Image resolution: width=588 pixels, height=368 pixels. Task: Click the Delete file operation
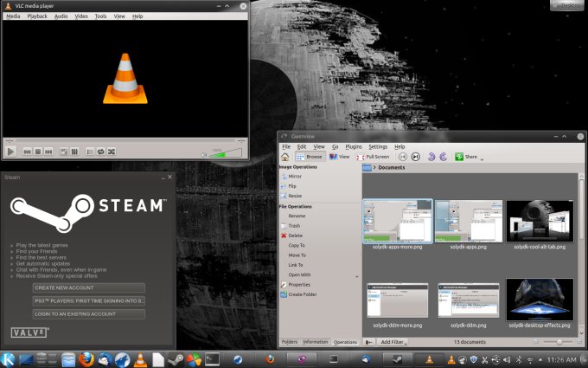coord(296,236)
